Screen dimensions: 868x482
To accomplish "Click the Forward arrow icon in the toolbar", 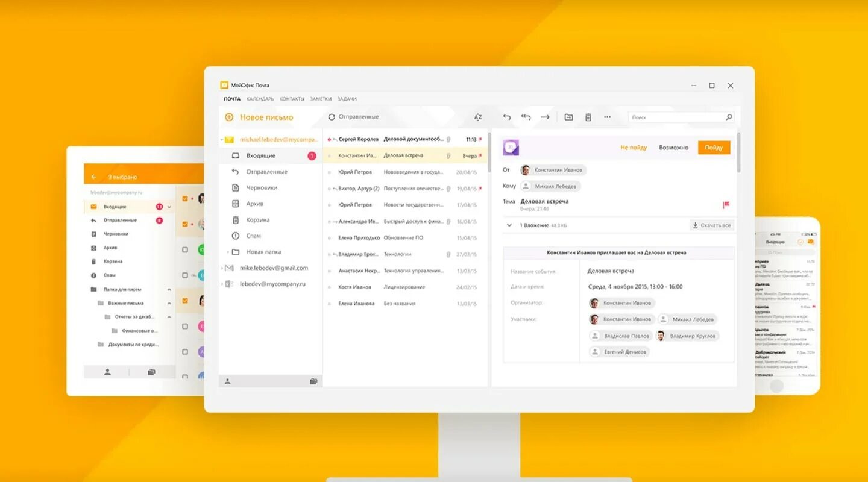I will point(545,117).
